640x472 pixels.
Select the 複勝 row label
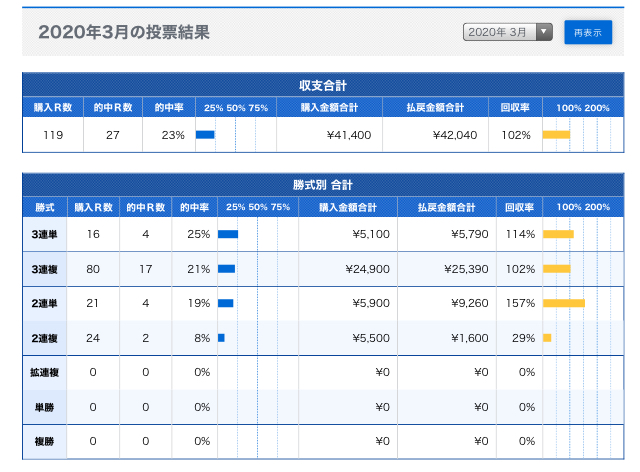(x=44, y=441)
